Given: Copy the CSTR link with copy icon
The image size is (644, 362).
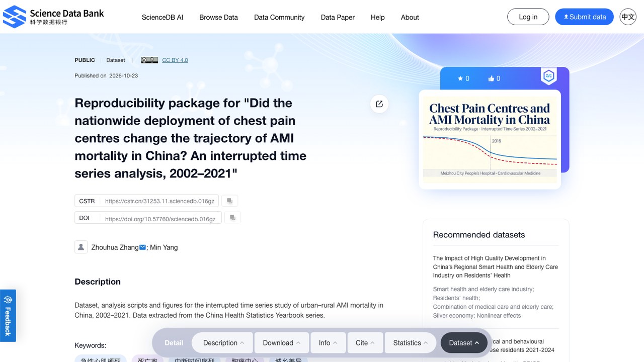Looking at the screenshot, I should (x=229, y=201).
